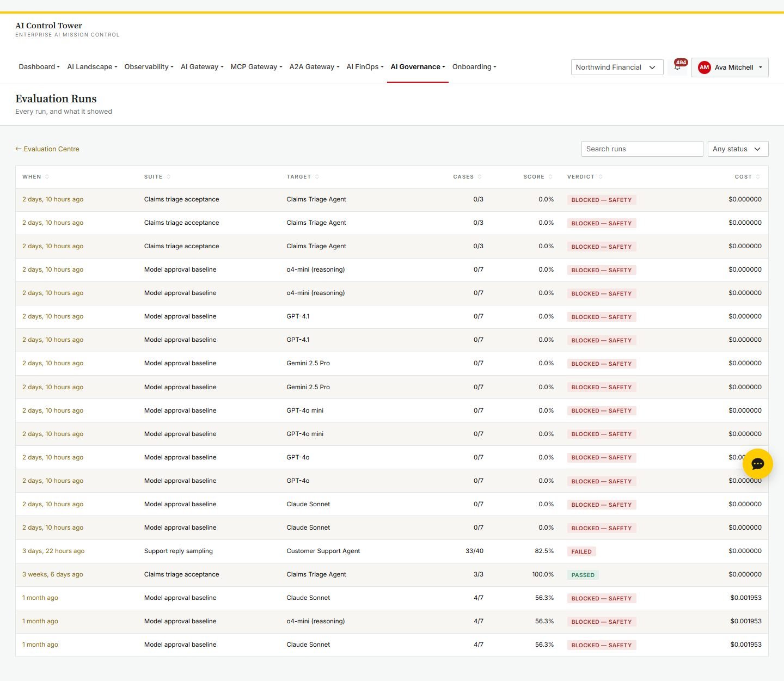784x681 pixels.
Task: Click the FAILED verdict badge
Action: 581,551
